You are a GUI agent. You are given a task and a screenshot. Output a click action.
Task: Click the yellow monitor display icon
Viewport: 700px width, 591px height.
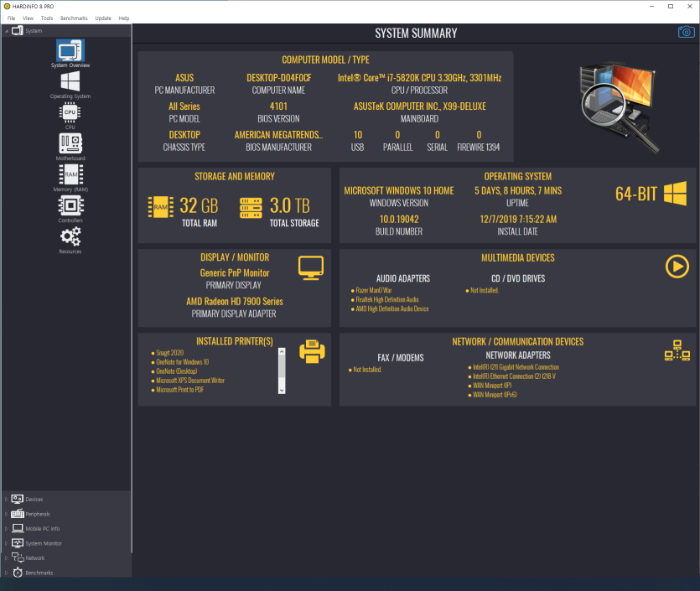[x=311, y=267]
